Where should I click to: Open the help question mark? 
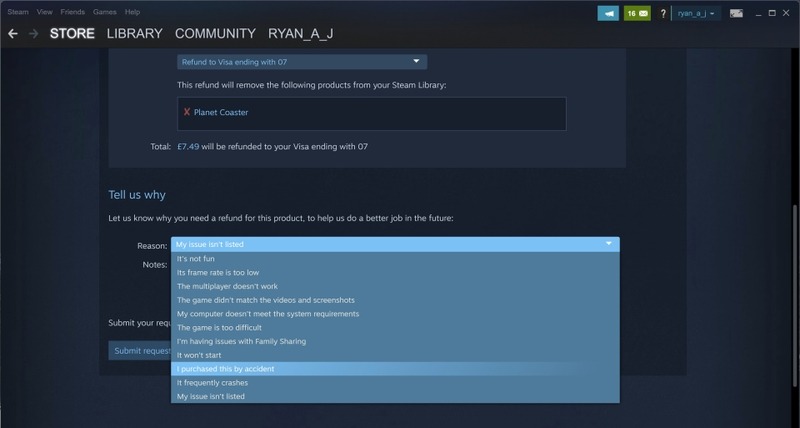coord(663,14)
